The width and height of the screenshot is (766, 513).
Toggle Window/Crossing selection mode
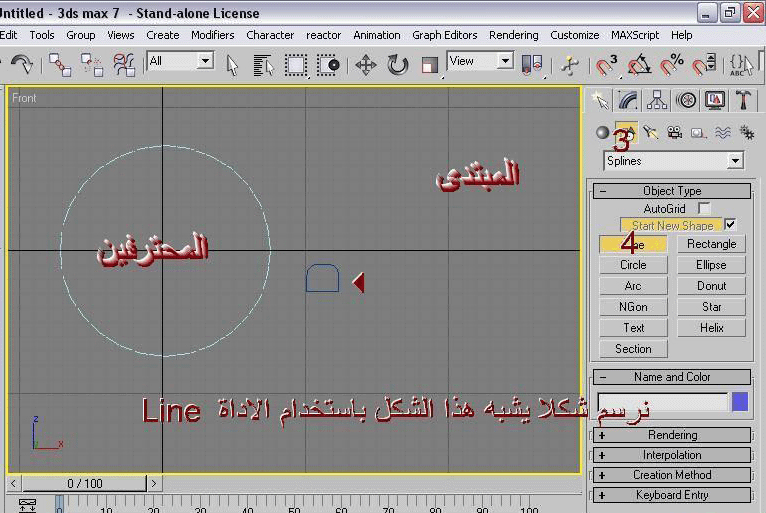[x=328, y=65]
